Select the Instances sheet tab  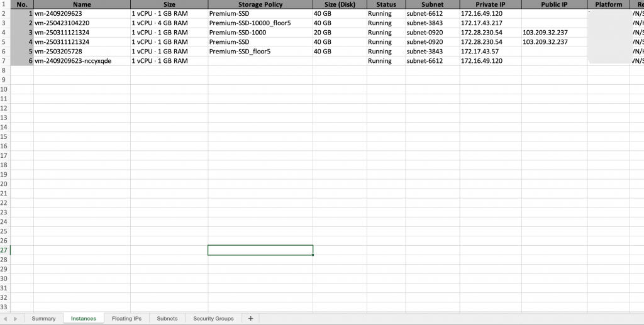coord(83,319)
